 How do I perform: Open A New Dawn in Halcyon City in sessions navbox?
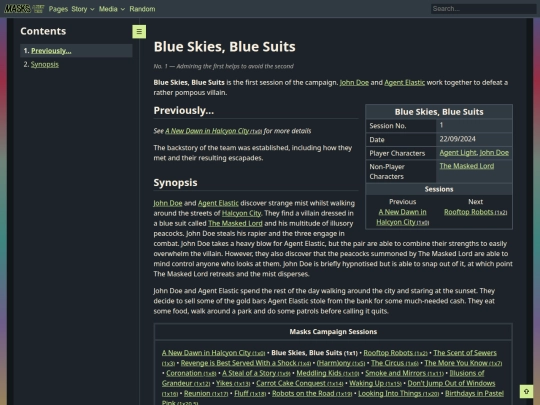coord(213,353)
